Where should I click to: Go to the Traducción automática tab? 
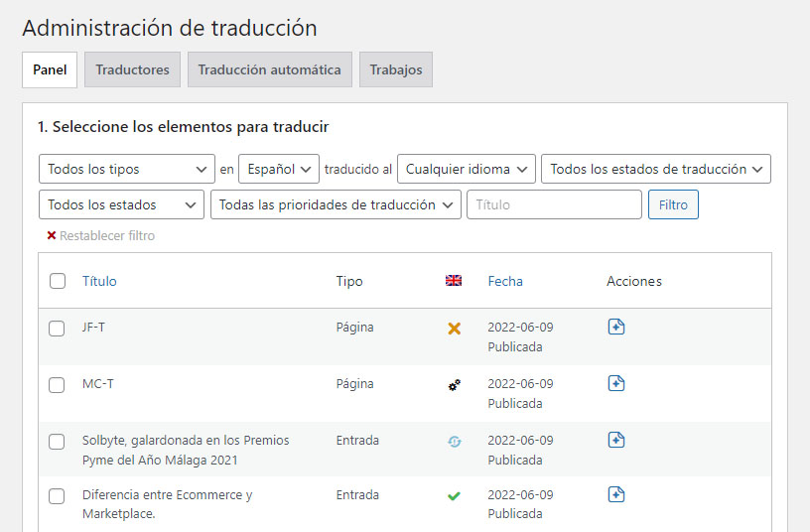[x=270, y=69]
